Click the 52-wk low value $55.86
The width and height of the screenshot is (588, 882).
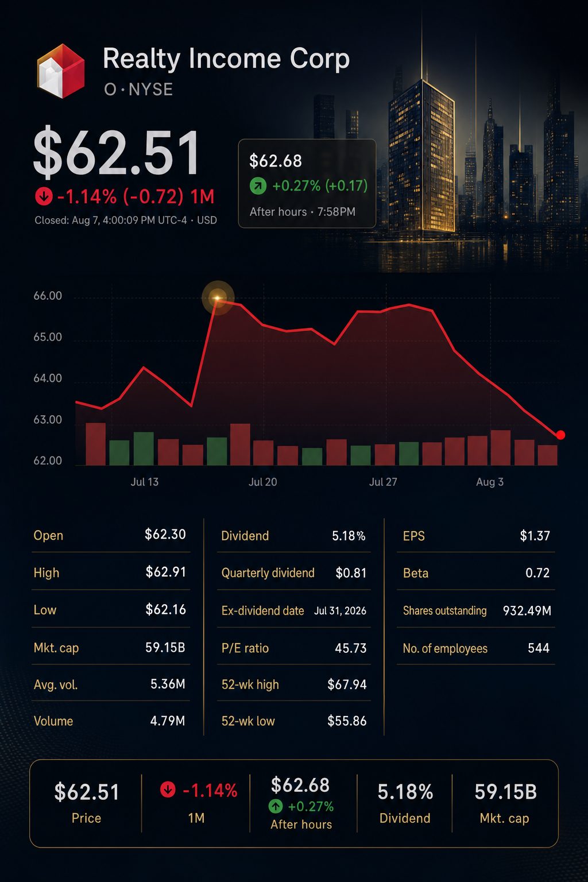point(347,721)
